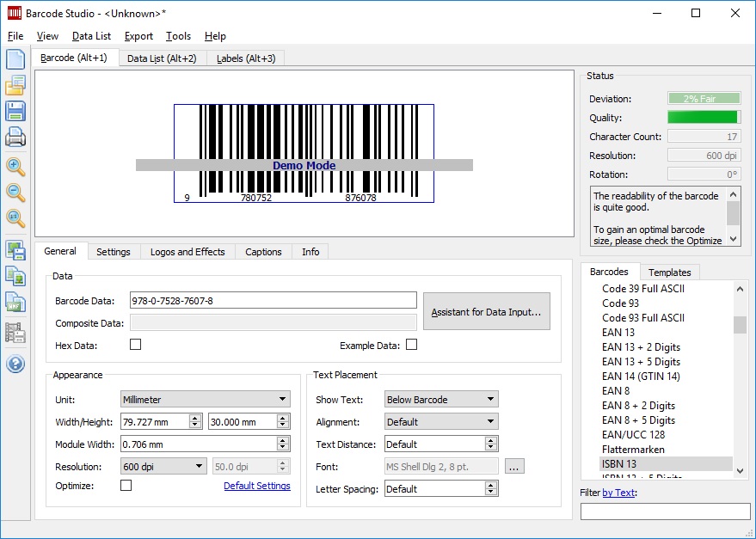Enable the Hex Data checkbox
The width and height of the screenshot is (756, 539).
[134, 343]
